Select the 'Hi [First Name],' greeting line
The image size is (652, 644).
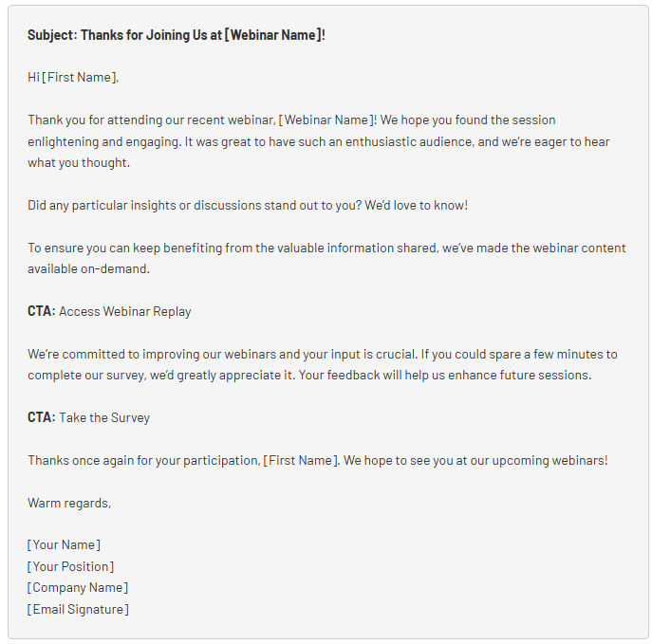(73, 77)
